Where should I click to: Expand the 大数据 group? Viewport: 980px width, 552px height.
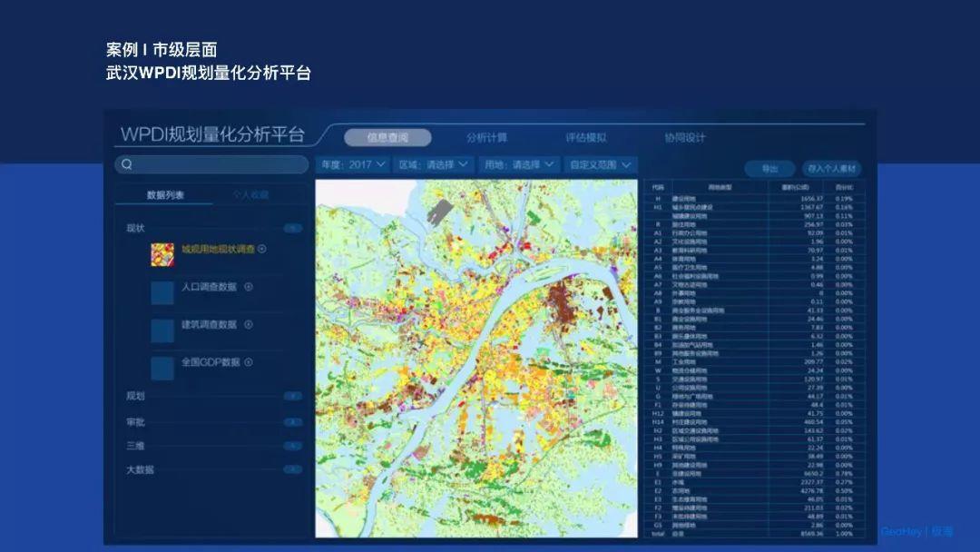[292, 469]
